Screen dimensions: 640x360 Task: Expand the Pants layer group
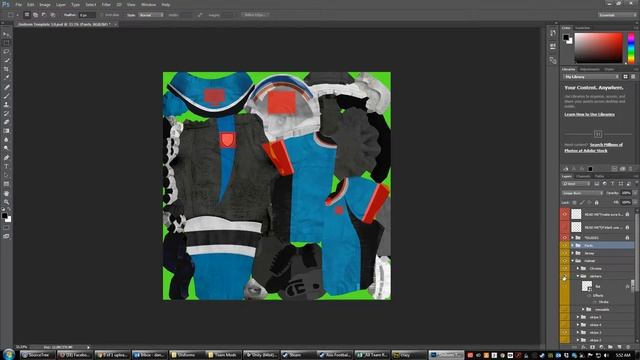[572, 245]
